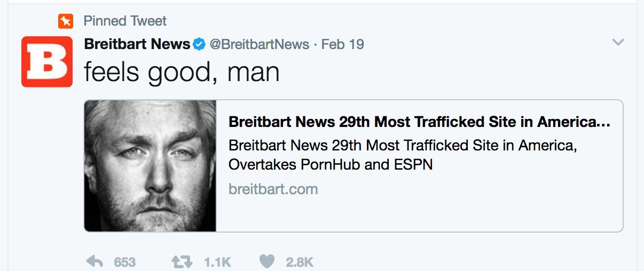Click the @BreitbartNews handle

click(260, 44)
